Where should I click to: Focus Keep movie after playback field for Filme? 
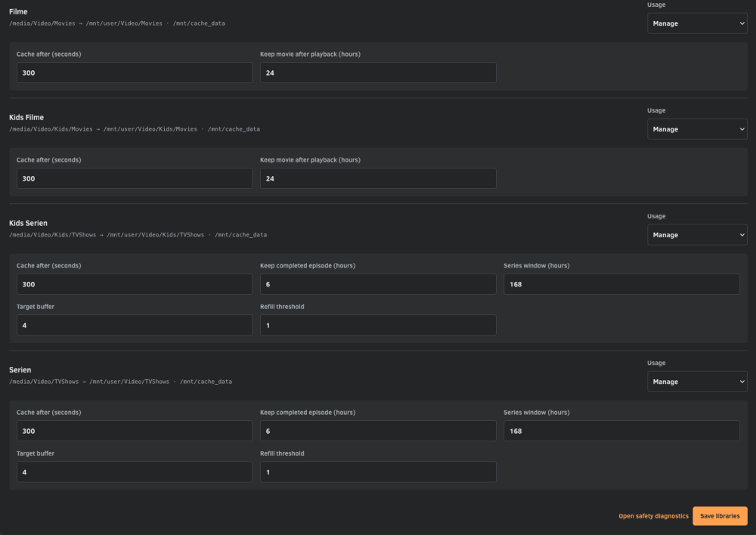click(378, 73)
